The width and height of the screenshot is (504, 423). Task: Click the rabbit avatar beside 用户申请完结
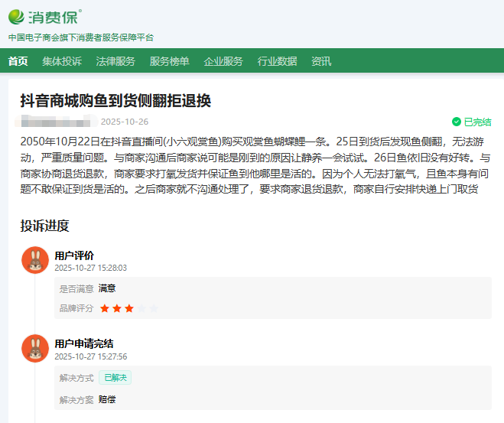click(35, 348)
